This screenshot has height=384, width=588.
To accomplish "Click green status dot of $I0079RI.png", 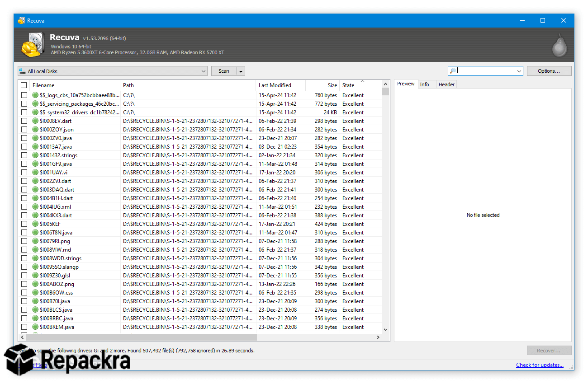I will (36, 241).
